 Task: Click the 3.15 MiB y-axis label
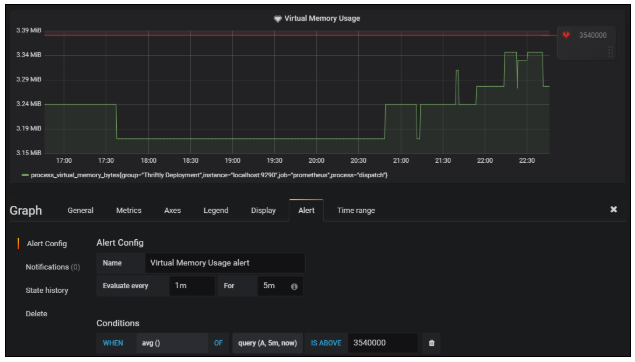[28, 153]
